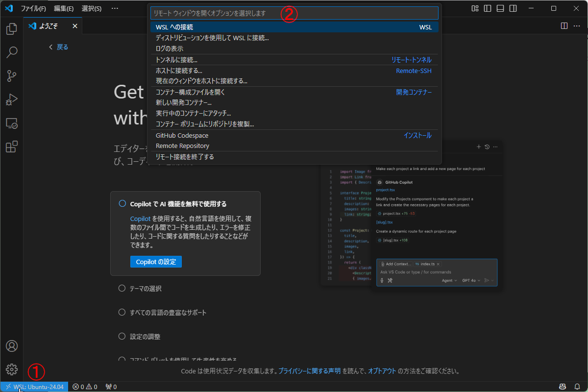588x392 pixels.
Task: Open the Manage gear icon
Action: (x=12, y=369)
